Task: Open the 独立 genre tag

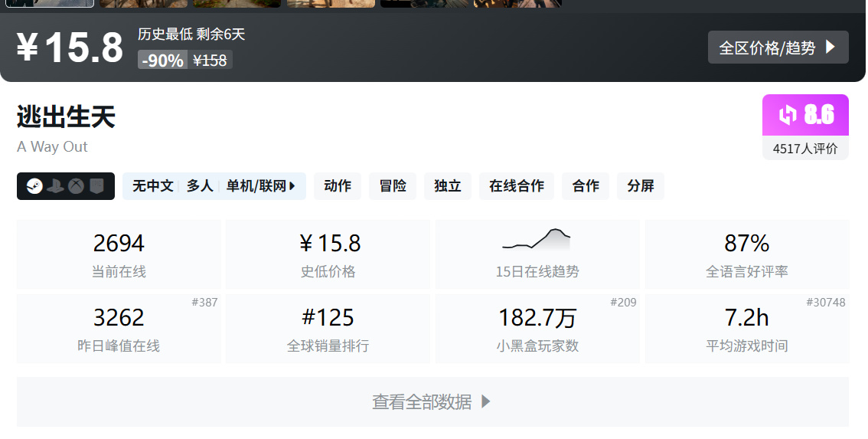Action: point(448,186)
